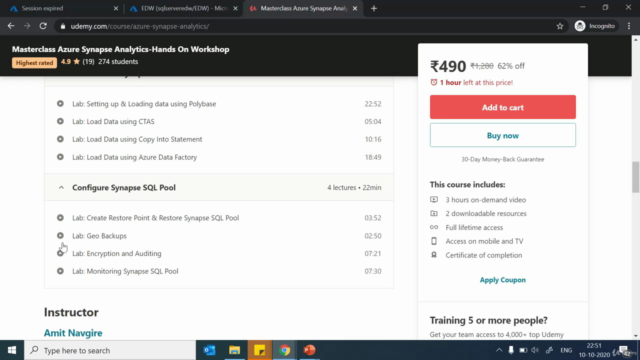Open File Explorer from the taskbar
This screenshot has width=640, height=360.
(234, 350)
